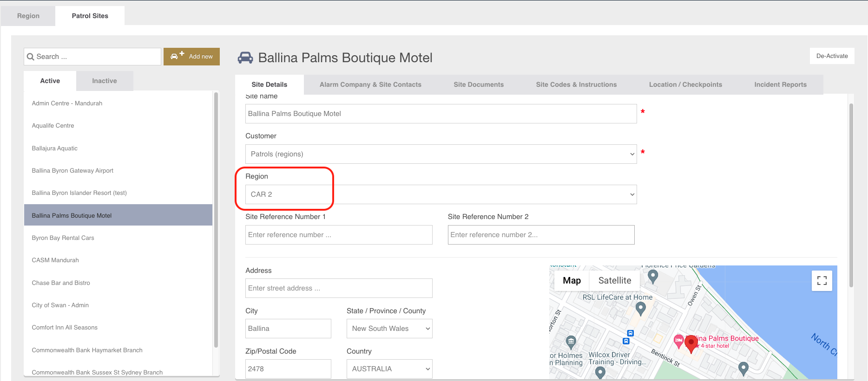Select Ballina Palms Boutique Motel list row
Viewport: 868px width, 381px height.
click(118, 215)
